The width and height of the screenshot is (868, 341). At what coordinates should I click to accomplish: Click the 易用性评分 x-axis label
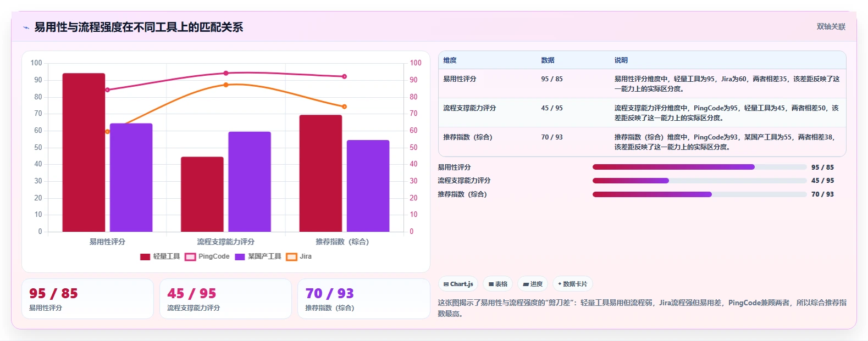pyautogui.click(x=107, y=242)
